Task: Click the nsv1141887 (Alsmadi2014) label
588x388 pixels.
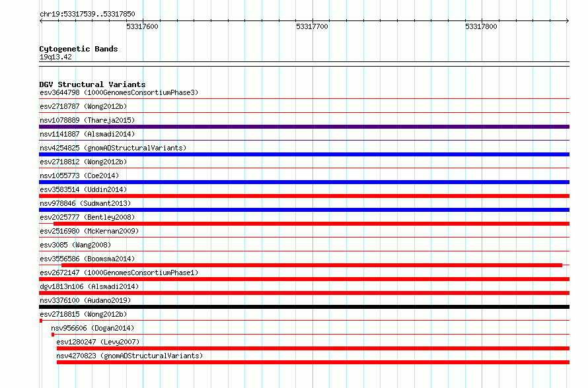Action: (87, 134)
